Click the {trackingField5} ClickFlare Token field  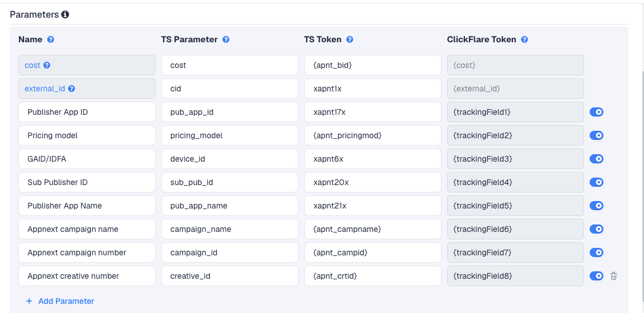(515, 206)
